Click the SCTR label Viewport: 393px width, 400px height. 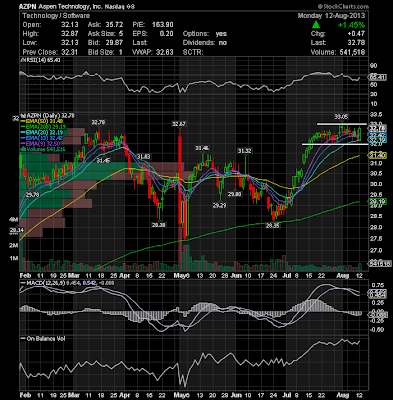(193, 52)
